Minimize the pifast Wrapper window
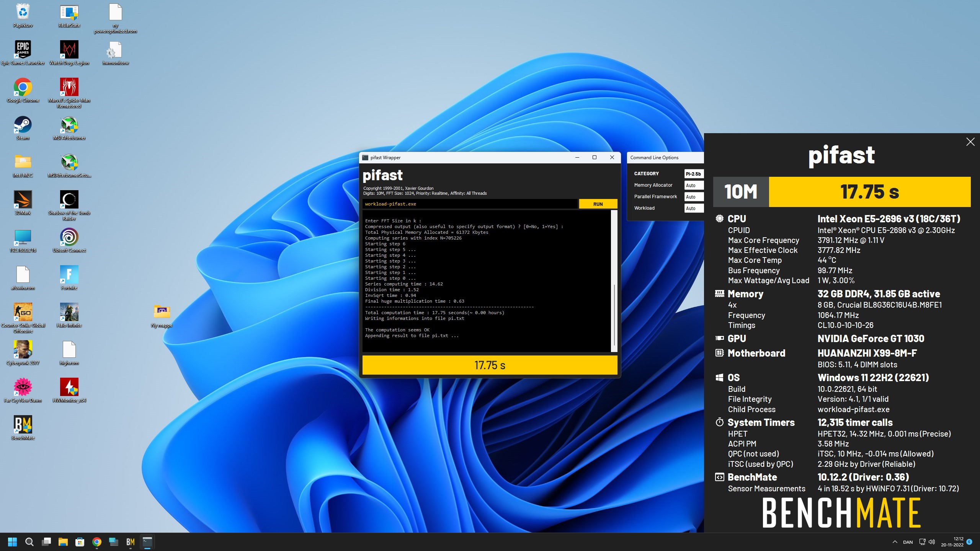980x551 pixels. click(577, 157)
